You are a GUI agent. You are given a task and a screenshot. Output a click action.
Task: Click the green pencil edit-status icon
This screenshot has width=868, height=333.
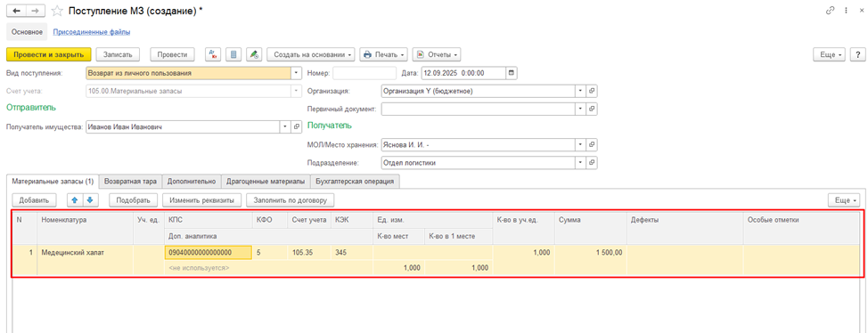click(254, 54)
